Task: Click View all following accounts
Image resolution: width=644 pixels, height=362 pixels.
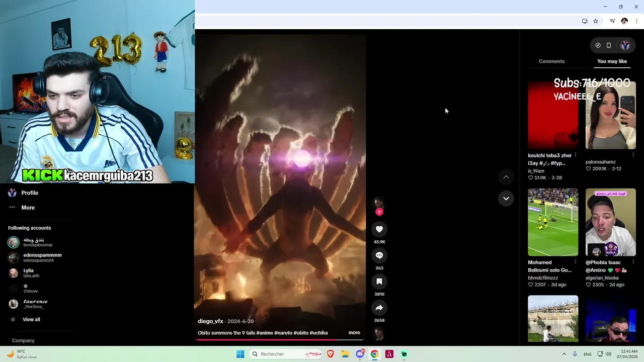Action: pos(31,320)
